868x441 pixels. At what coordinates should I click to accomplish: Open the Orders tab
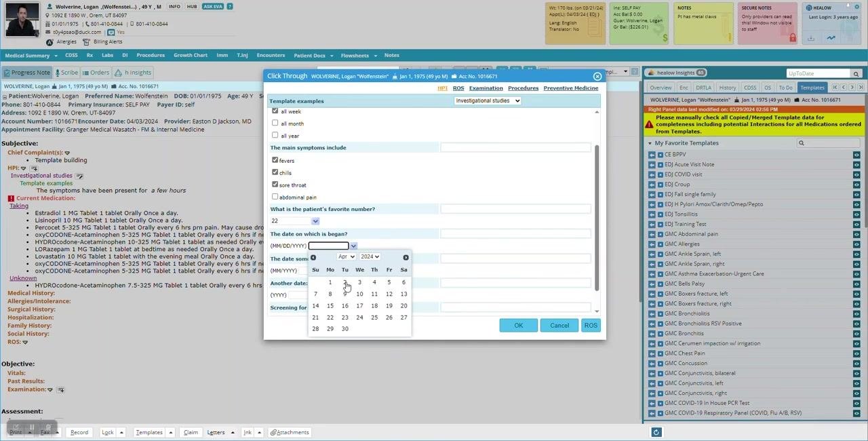click(96, 73)
